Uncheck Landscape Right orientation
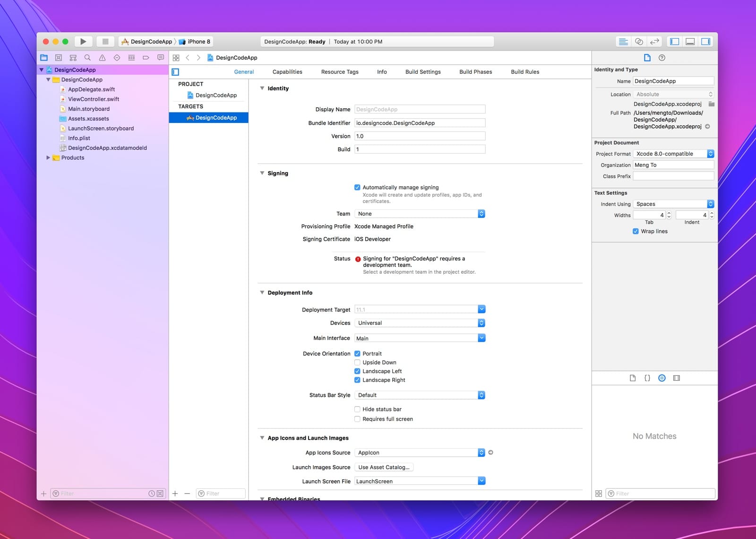 coord(357,380)
